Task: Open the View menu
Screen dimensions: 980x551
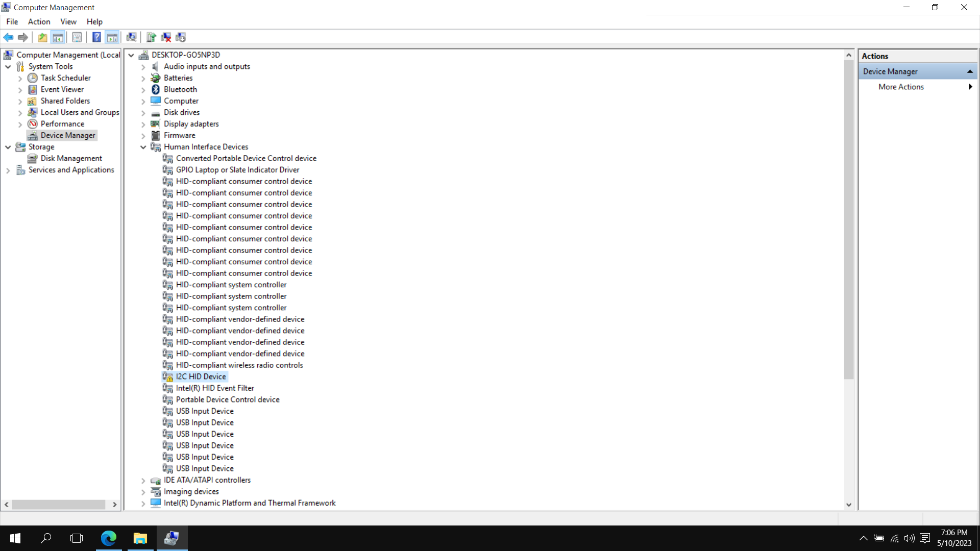Action: 68,21
